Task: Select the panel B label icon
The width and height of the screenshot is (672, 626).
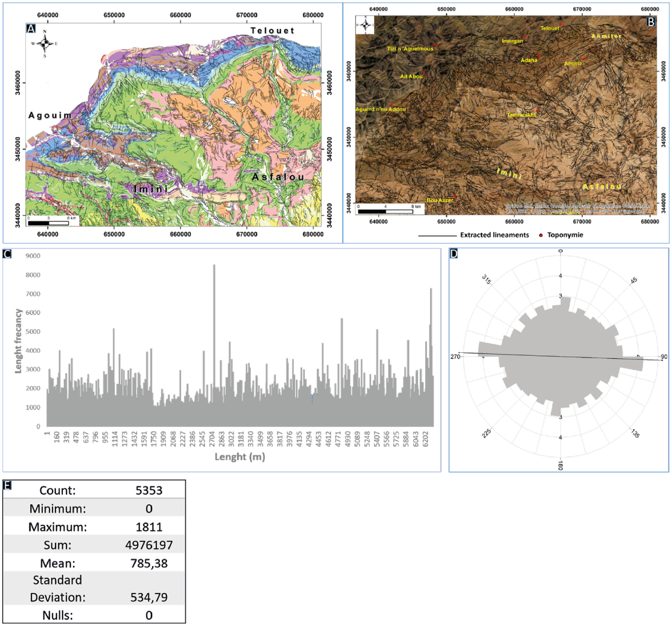Action: pos(650,21)
